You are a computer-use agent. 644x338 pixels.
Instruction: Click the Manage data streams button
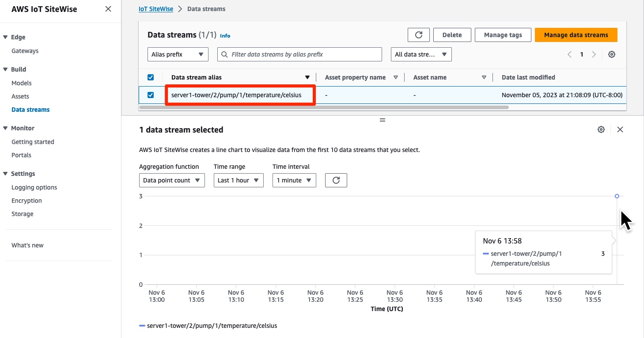576,35
